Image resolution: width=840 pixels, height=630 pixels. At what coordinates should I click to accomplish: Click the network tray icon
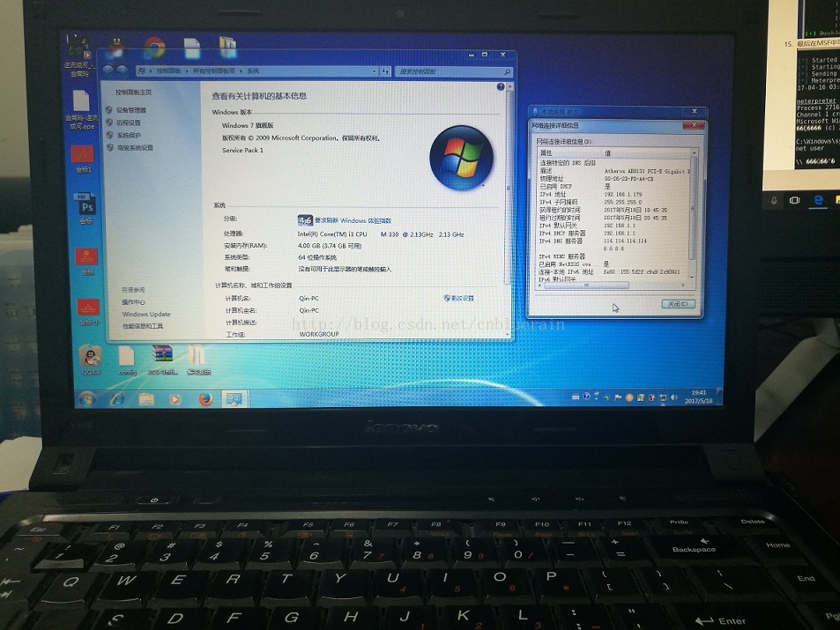pos(663,397)
